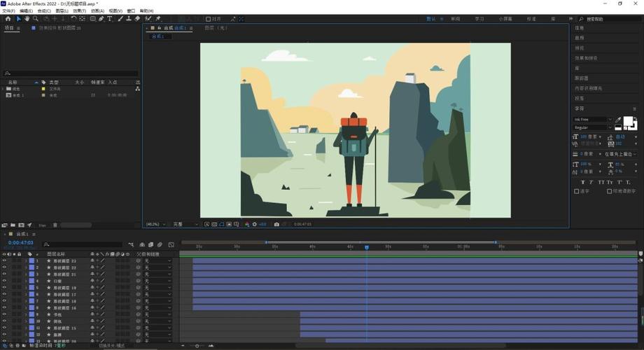Viewport: 644px width, 350px height.
Task: Select the Puppet Pin tool
Action: 158,19
